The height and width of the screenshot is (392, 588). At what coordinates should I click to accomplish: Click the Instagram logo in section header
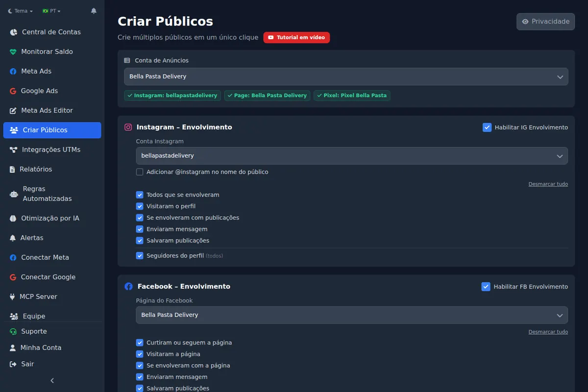128,127
